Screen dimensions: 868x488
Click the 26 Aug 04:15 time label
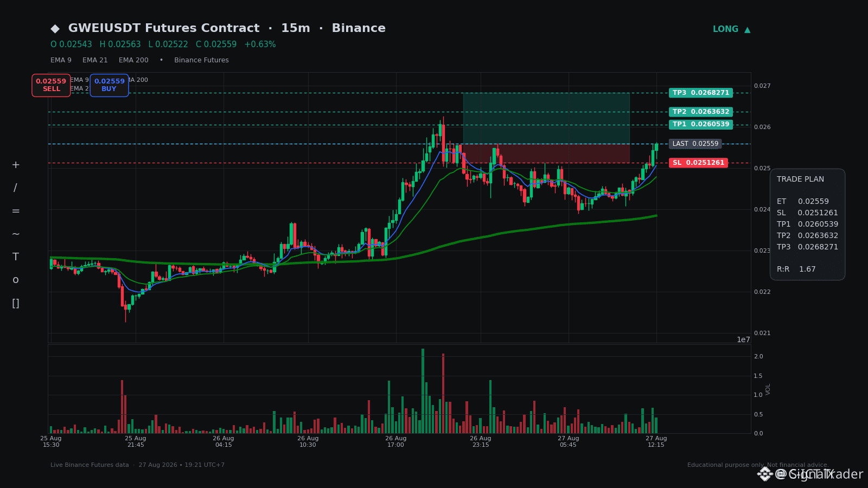coord(224,441)
